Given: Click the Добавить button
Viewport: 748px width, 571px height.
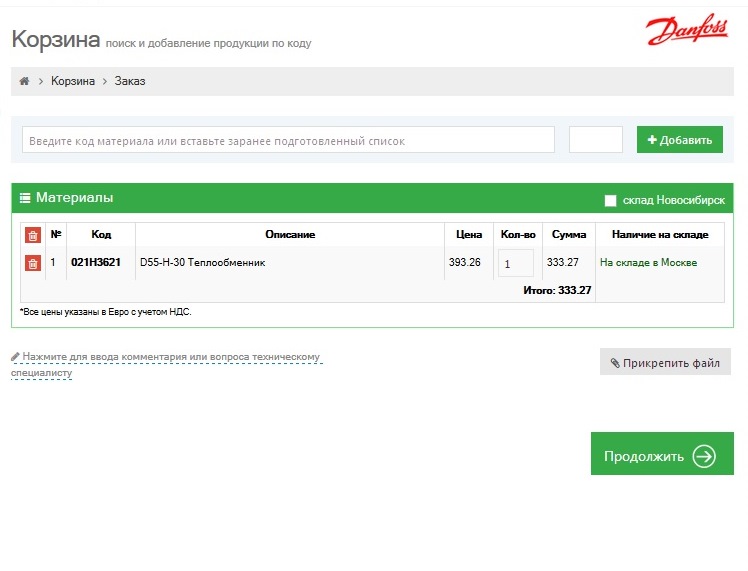Looking at the screenshot, I should 680,140.
